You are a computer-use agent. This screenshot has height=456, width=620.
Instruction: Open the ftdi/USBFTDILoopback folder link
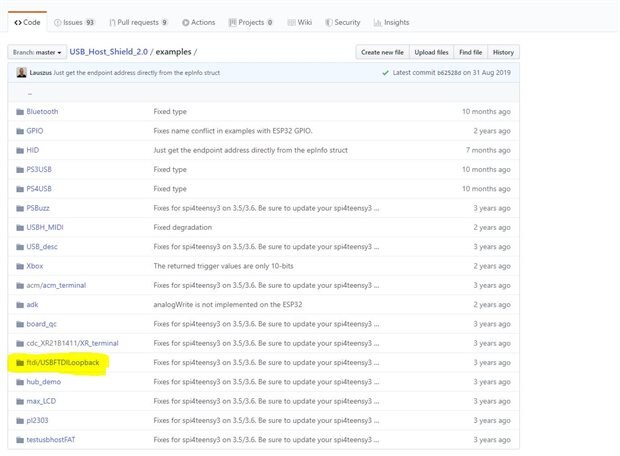(x=63, y=362)
